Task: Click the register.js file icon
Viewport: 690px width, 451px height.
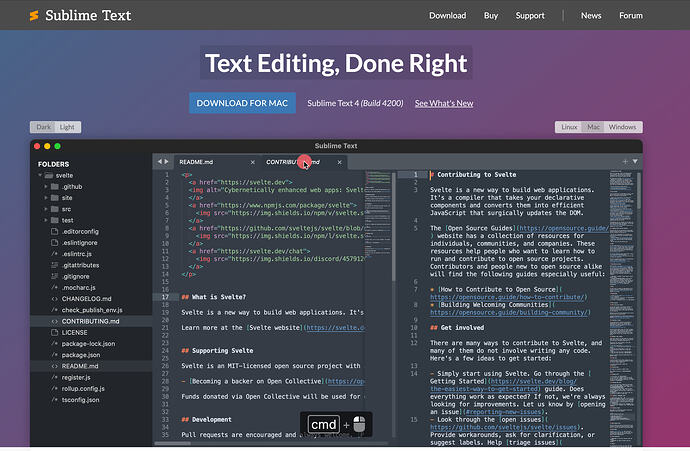Action: tap(55, 377)
